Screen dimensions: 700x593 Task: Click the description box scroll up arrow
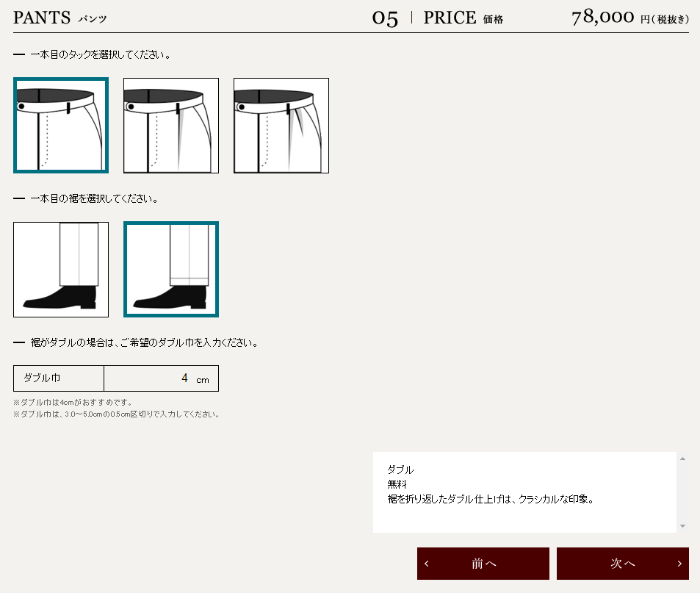682,459
